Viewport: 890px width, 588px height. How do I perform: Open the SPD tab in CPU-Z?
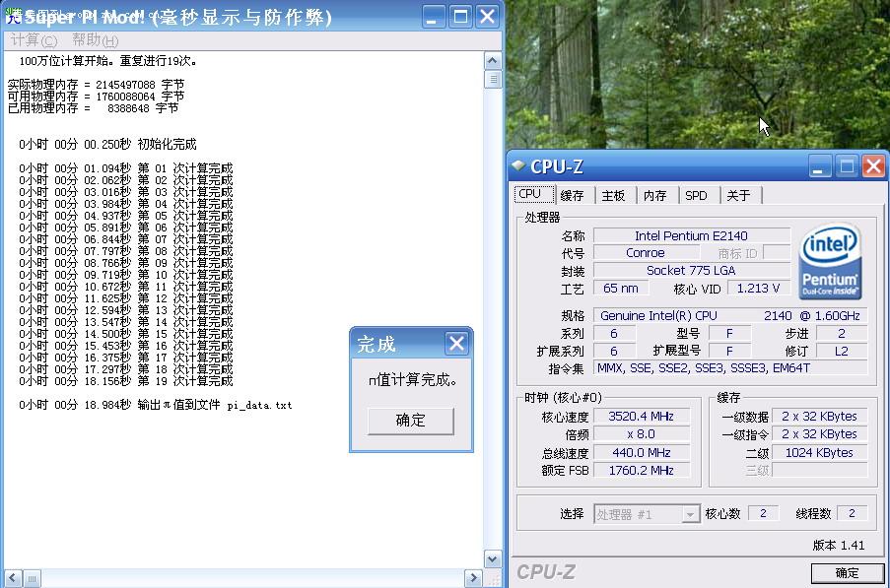pos(696,195)
